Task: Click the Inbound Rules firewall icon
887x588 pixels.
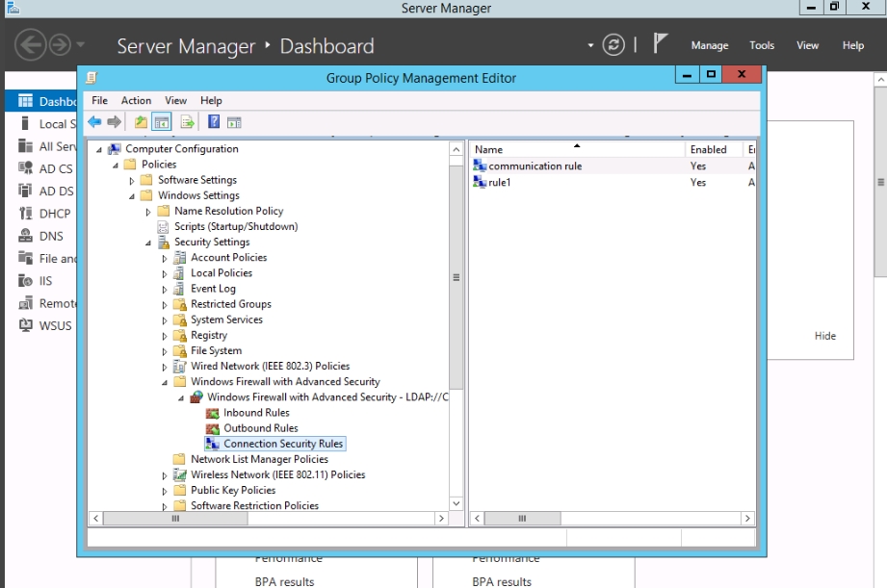Action: coord(213,413)
